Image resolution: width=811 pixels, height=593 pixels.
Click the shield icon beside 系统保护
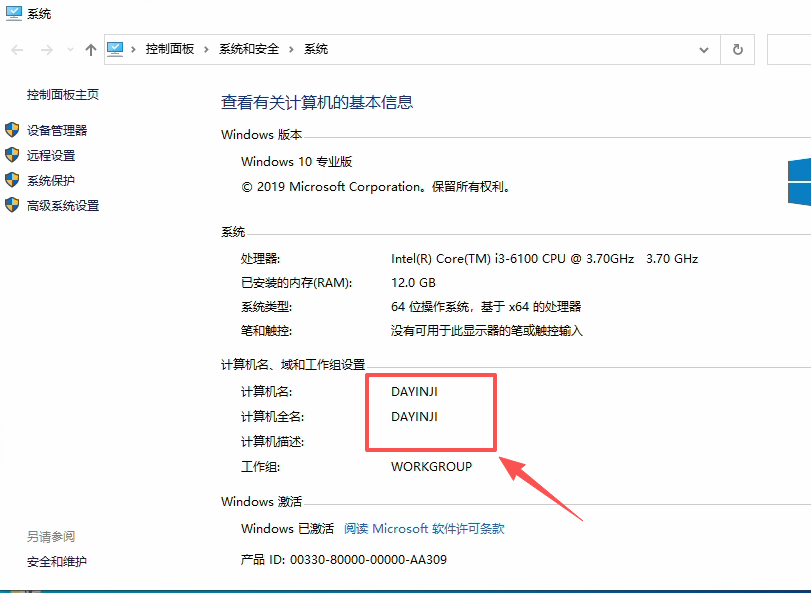12,180
